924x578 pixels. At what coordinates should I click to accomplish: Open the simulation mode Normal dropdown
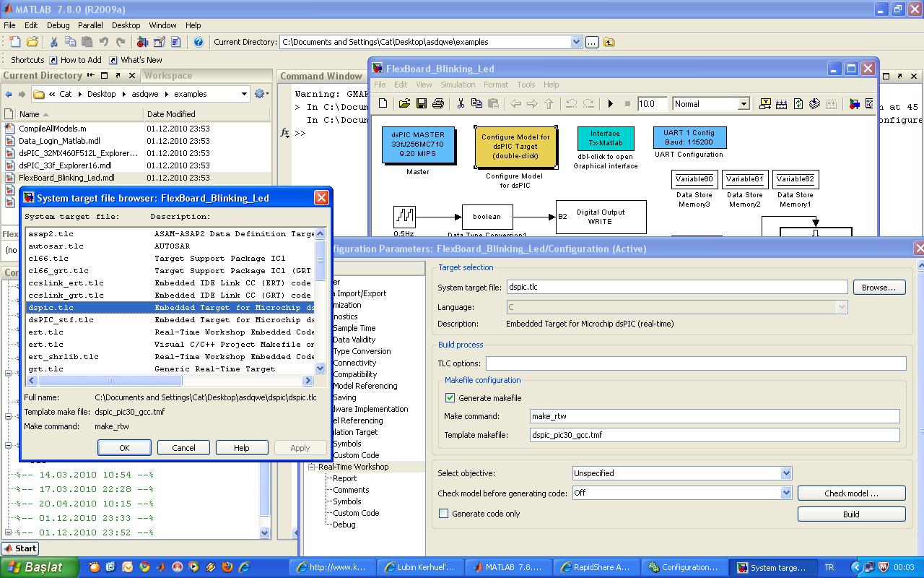click(744, 104)
